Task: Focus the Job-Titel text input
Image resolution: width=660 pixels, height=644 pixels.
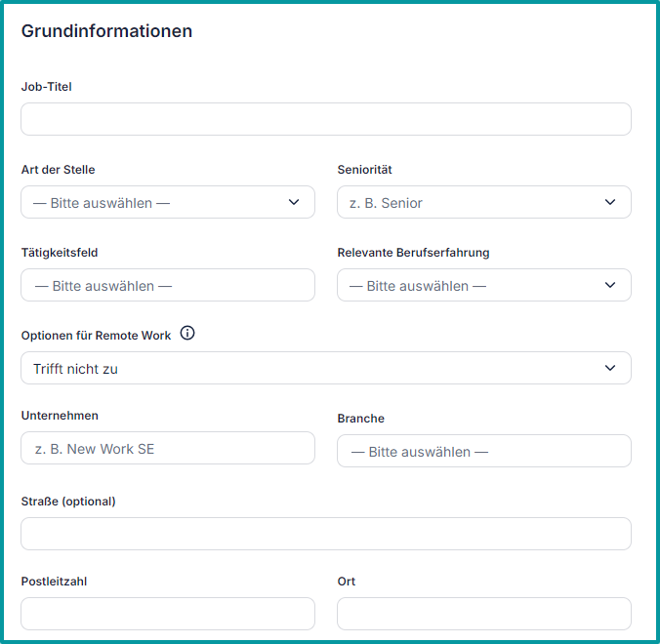Action: 325,119
